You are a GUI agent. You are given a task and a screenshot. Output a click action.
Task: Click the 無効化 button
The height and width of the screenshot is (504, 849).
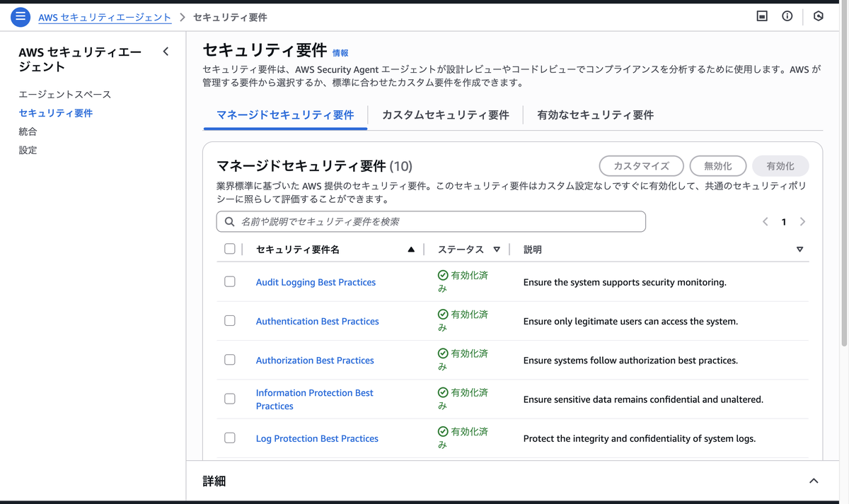[x=718, y=166]
